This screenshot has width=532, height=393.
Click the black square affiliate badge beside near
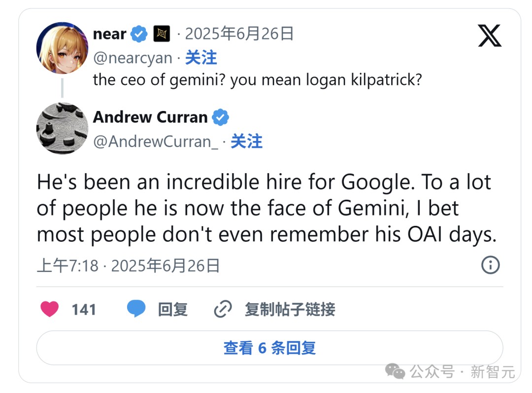(162, 34)
